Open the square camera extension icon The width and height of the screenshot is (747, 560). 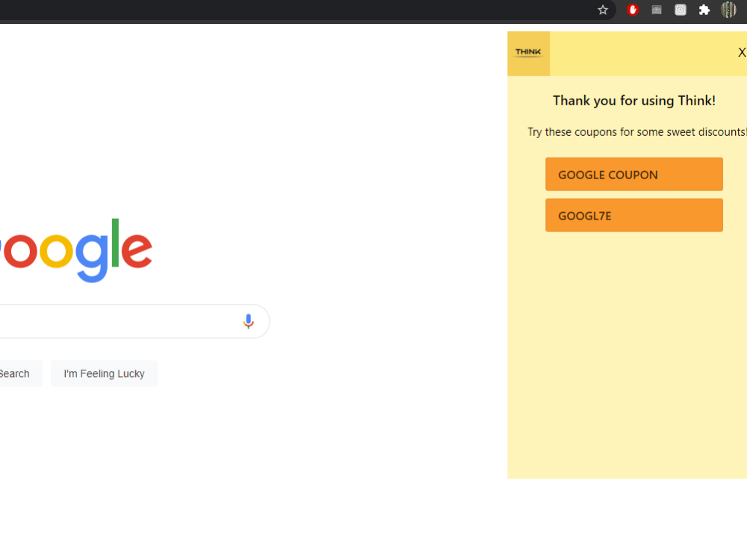coord(681,10)
